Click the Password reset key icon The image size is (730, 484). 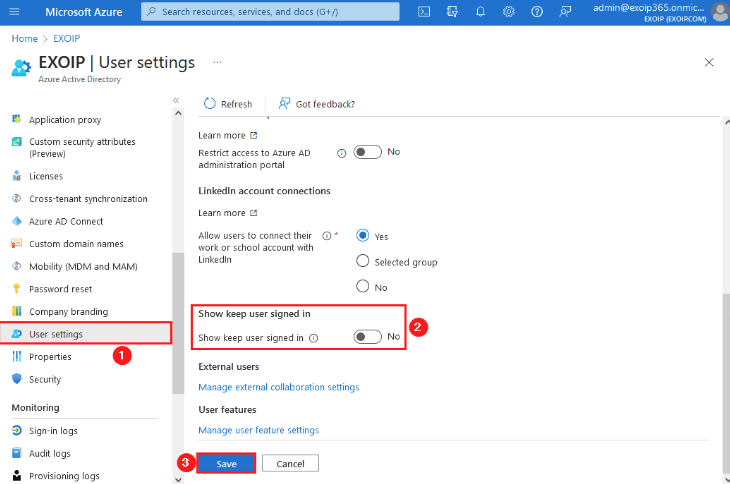click(x=17, y=289)
